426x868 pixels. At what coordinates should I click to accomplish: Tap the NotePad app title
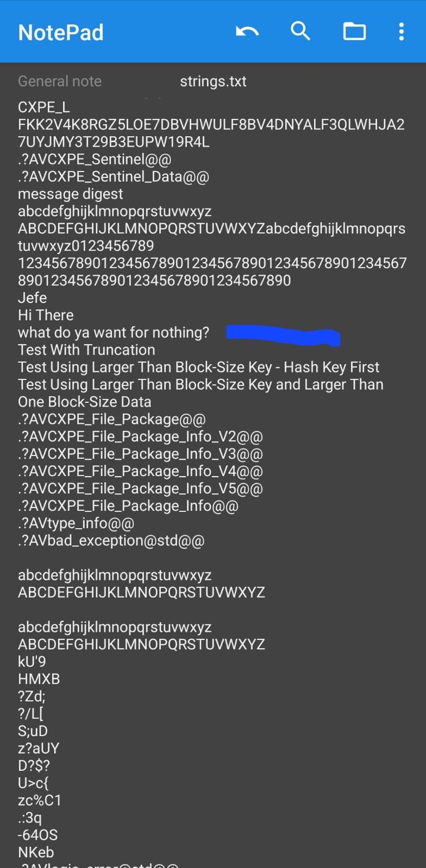(61, 33)
